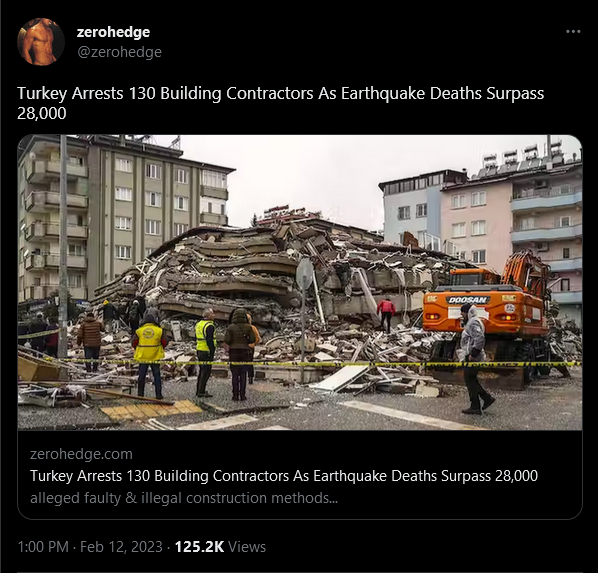This screenshot has width=598, height=573.
Task: Open the card title about Turkey arresting contractors
Action: 284,476
